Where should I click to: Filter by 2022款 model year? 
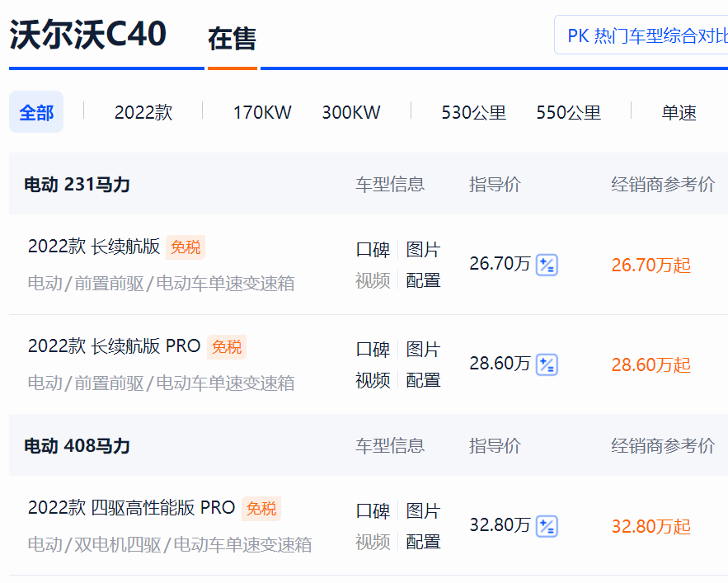tap(143, 112)
